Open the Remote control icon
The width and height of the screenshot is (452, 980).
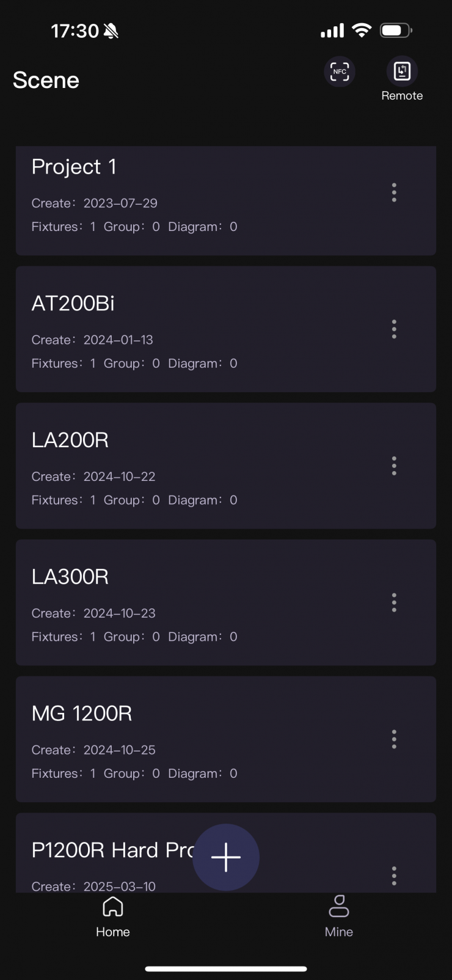pos(402,71)
